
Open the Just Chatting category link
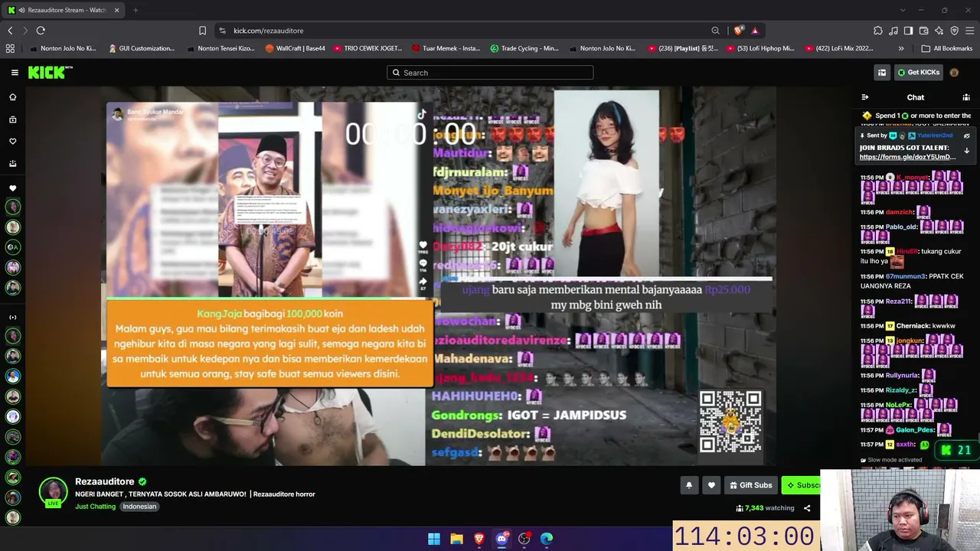tap(95, 507)
